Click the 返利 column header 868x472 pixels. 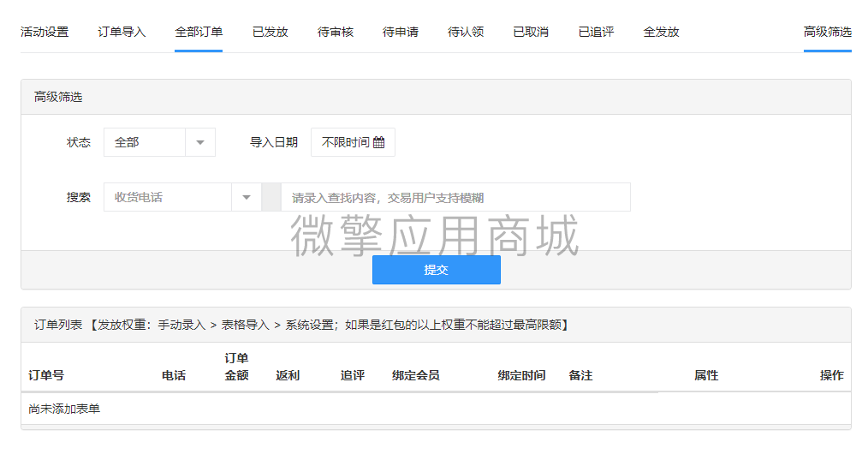pyautogui.click(x=288, y=375)
